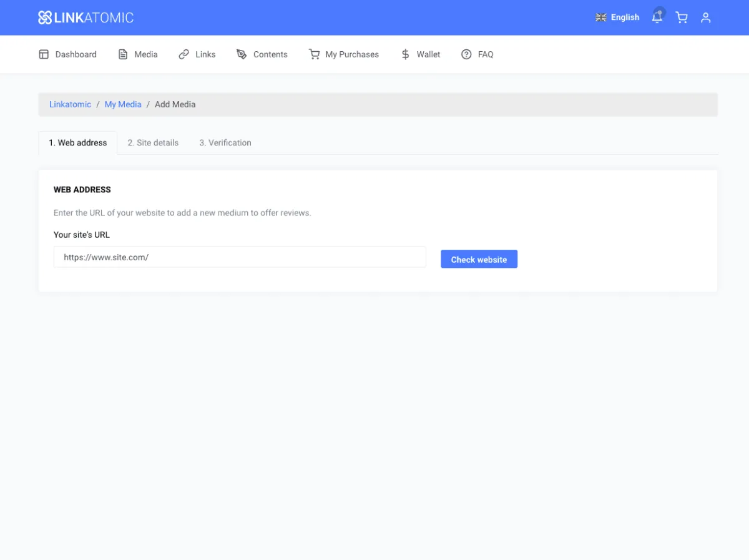Open the user account profile icon
749x560 pixels.
coord(706,17)
